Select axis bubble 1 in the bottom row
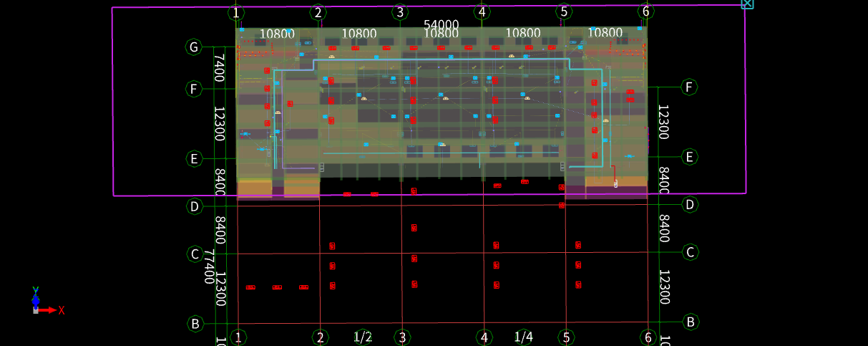The image size is (868, 346). [239, 337]
